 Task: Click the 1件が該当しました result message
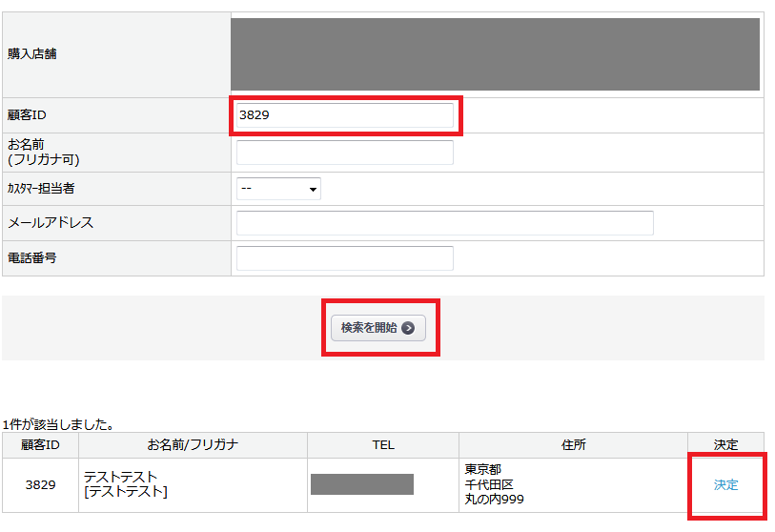point(59,423)
